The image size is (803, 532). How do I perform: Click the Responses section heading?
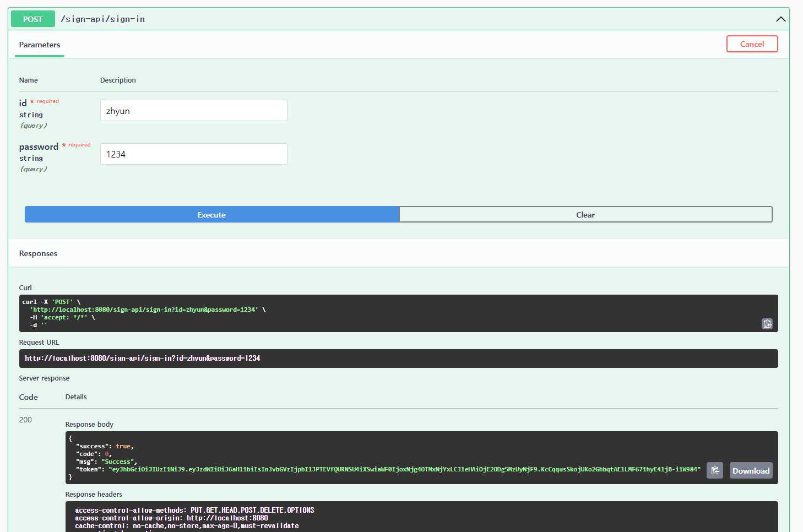tap(38, 253)
